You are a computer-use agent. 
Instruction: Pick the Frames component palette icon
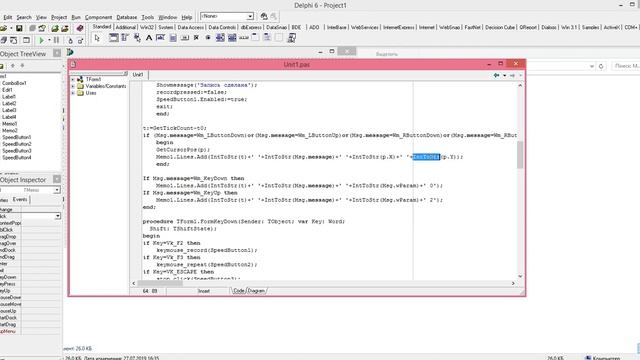point(113,38)
